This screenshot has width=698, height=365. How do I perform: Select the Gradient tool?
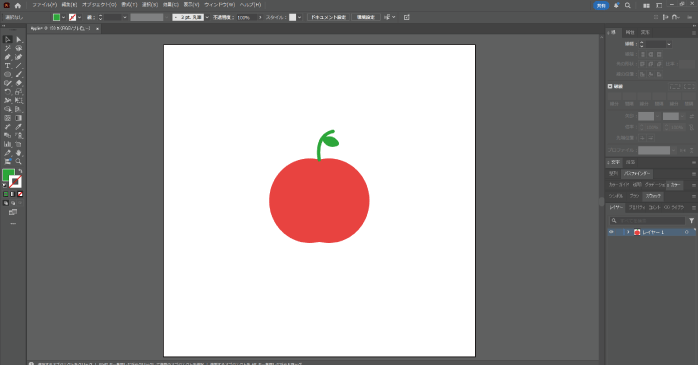pyautogui.click(x=19, y=118)
